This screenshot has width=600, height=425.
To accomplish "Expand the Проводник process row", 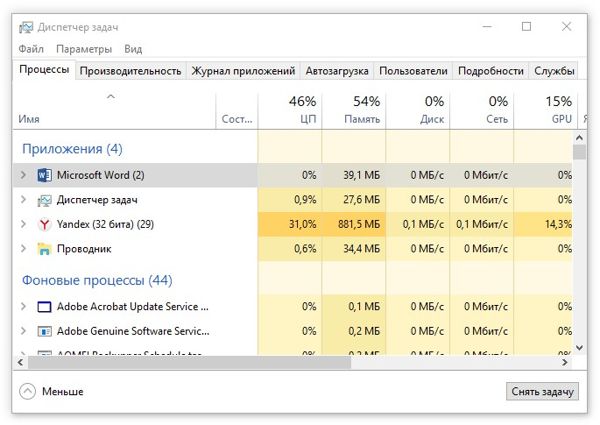I will (x=23, y=249).
